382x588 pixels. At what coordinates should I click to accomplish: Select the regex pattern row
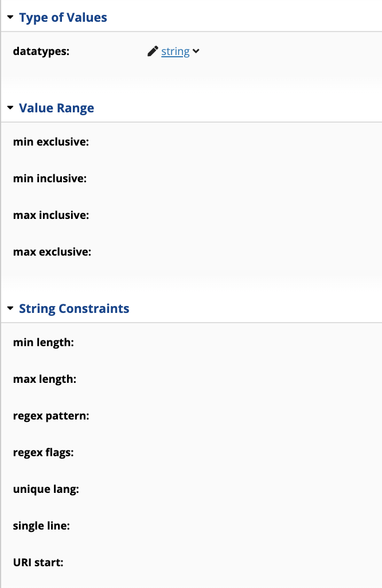192,416
